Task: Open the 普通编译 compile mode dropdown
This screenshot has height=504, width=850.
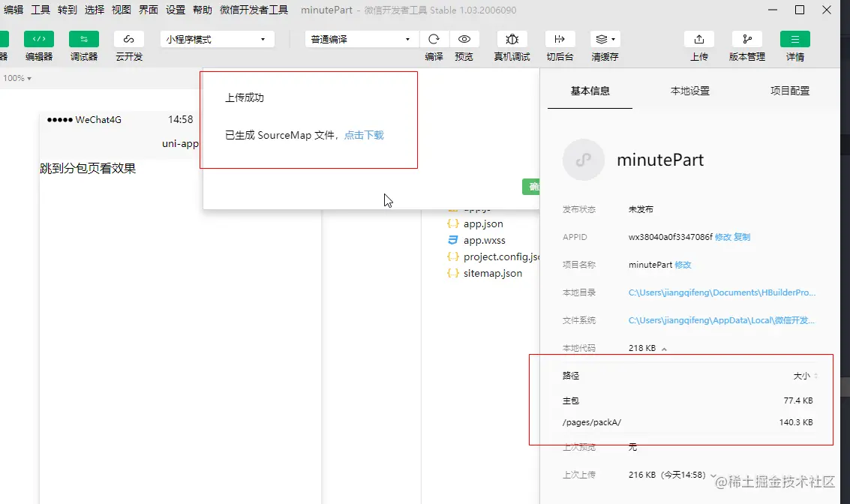Action: 361,39
